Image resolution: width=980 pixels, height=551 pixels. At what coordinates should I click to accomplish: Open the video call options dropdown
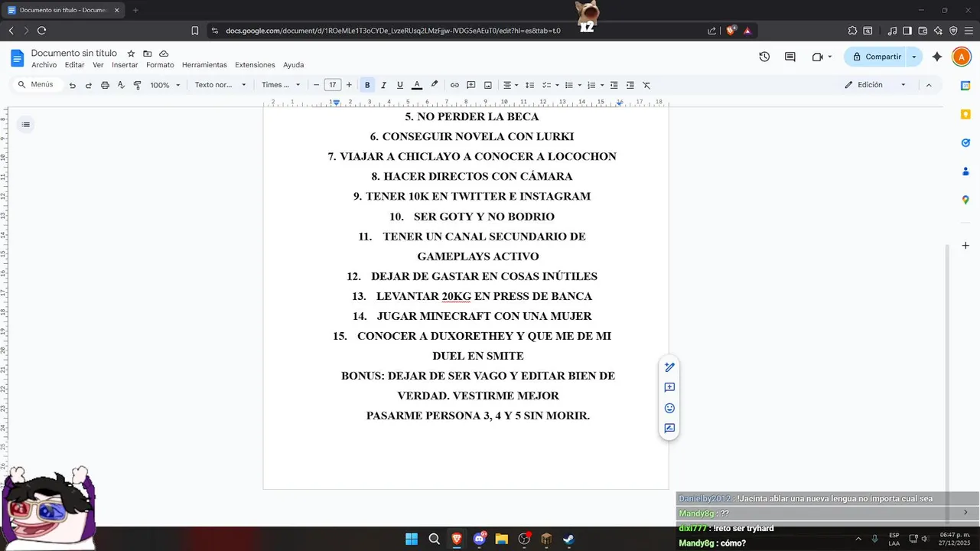tap(830, 57)
